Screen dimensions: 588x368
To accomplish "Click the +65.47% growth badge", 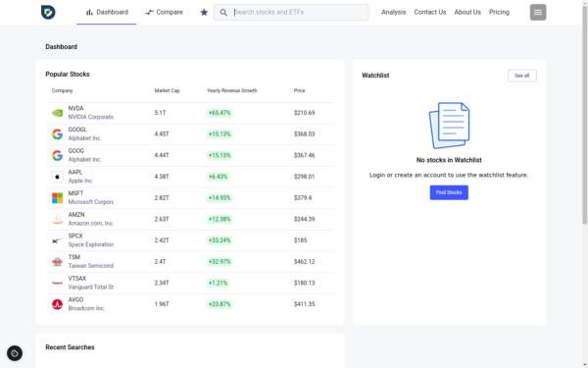I will pyautogui.click(x=220, y=113).
